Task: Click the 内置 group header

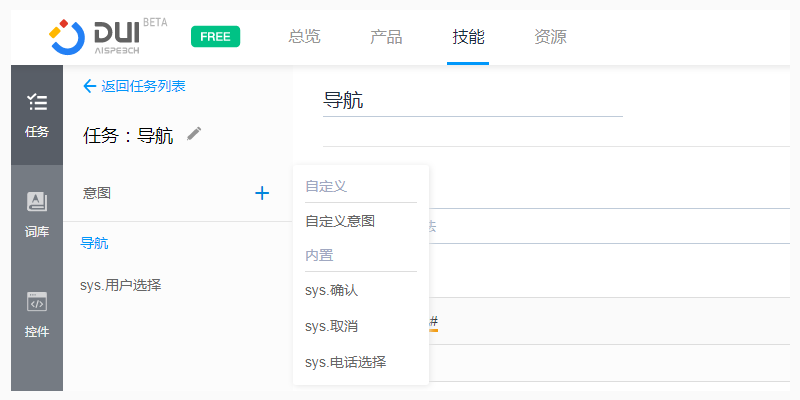Action: (x=319, y=255)
